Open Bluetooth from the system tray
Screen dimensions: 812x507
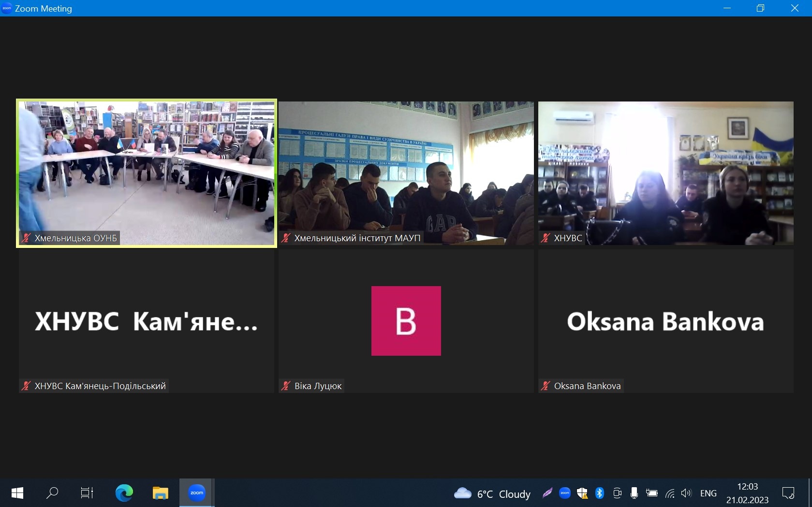pos(599,493)
